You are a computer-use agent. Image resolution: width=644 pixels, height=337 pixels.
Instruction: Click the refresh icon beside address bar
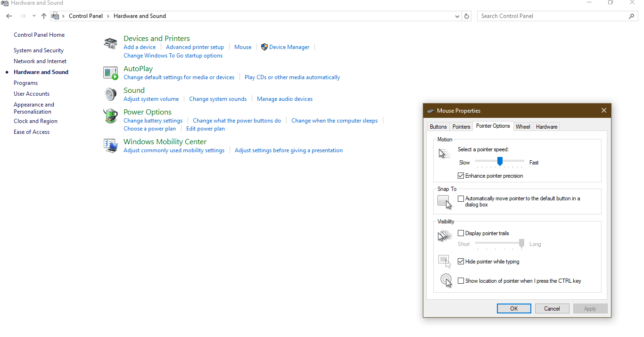[x=467, y=16]
